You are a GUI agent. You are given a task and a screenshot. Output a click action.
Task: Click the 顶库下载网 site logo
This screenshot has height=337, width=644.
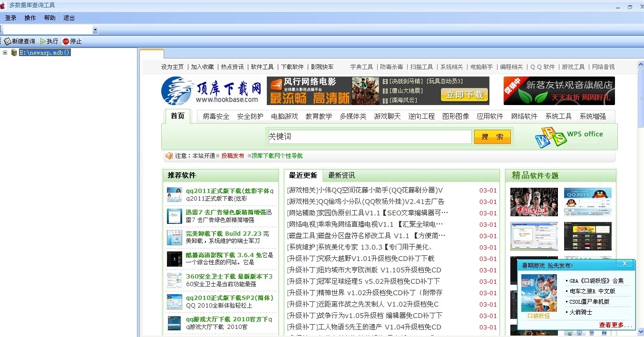tap(212, 91)
